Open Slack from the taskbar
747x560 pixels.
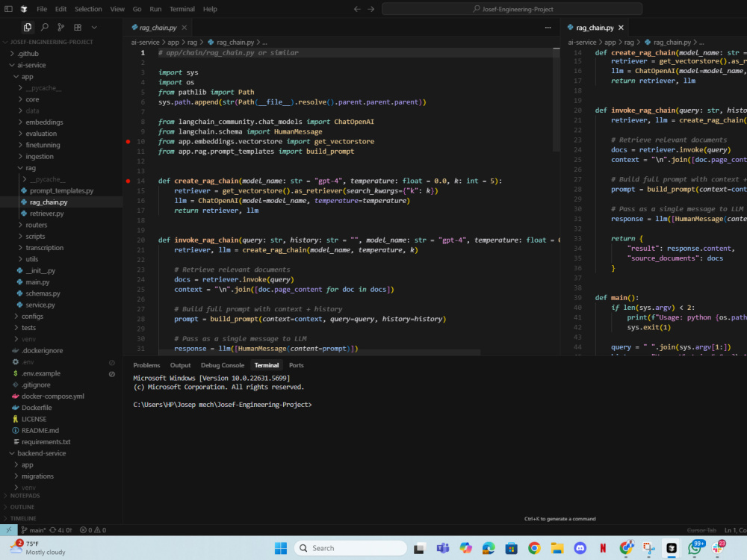(718, 548)
